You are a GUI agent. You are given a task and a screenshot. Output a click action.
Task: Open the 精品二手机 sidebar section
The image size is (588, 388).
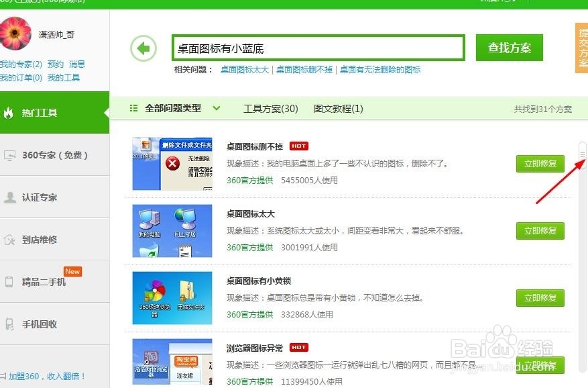click(x=55, y=282)
